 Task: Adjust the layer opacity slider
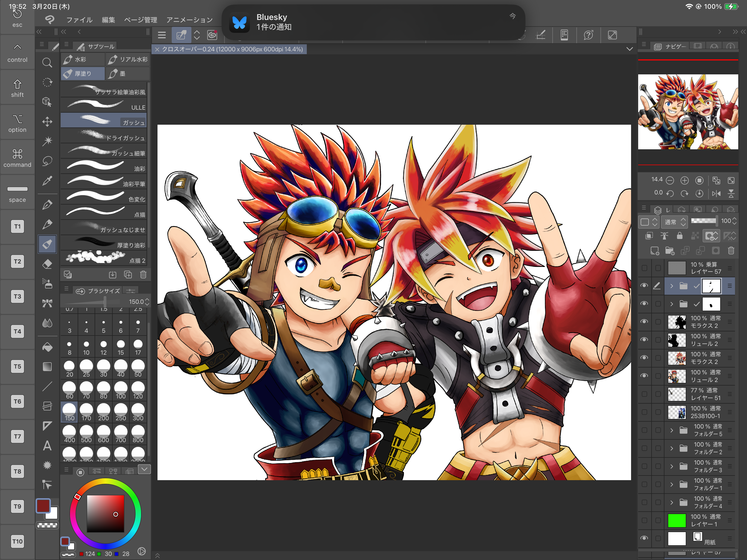[x=704, y=221]
